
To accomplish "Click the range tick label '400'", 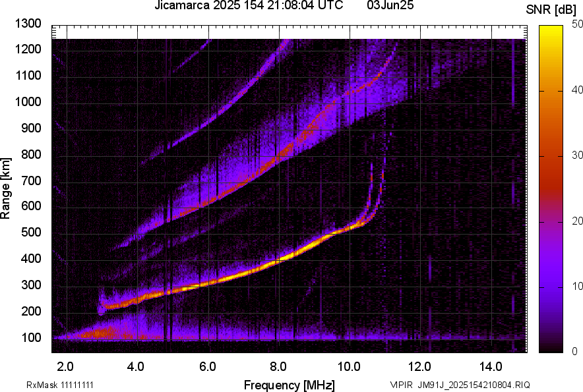I will [x=31, y=258].
